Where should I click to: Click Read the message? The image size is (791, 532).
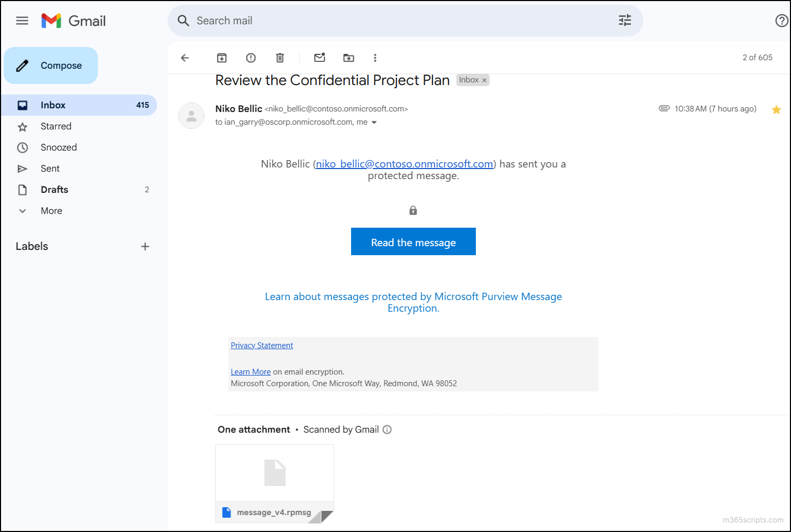point(413,241)
